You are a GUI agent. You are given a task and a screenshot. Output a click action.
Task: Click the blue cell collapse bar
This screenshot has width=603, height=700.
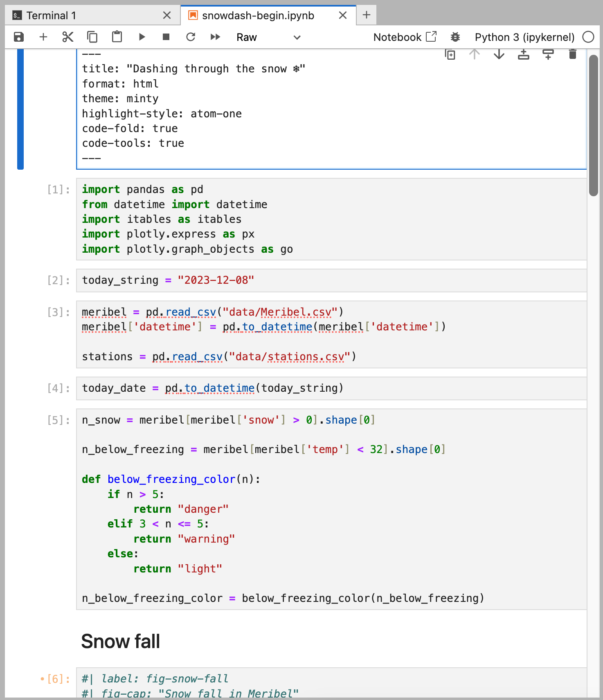click(20, 109)
